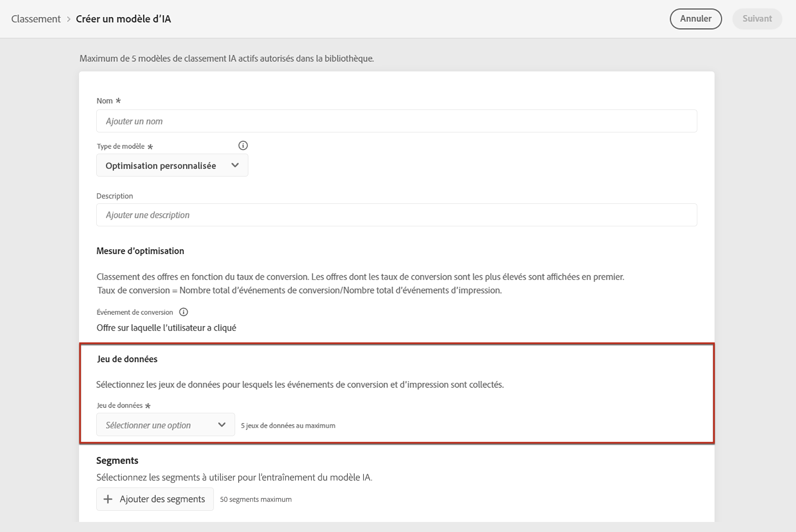The width and height of the screenshot is (796, 532).
Task: Click Créer un modèle d'IA title
Action: [x=123, y=19]
